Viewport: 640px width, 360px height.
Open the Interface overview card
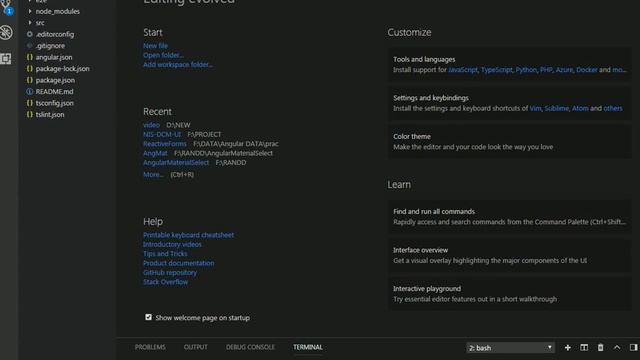(509, 255)
